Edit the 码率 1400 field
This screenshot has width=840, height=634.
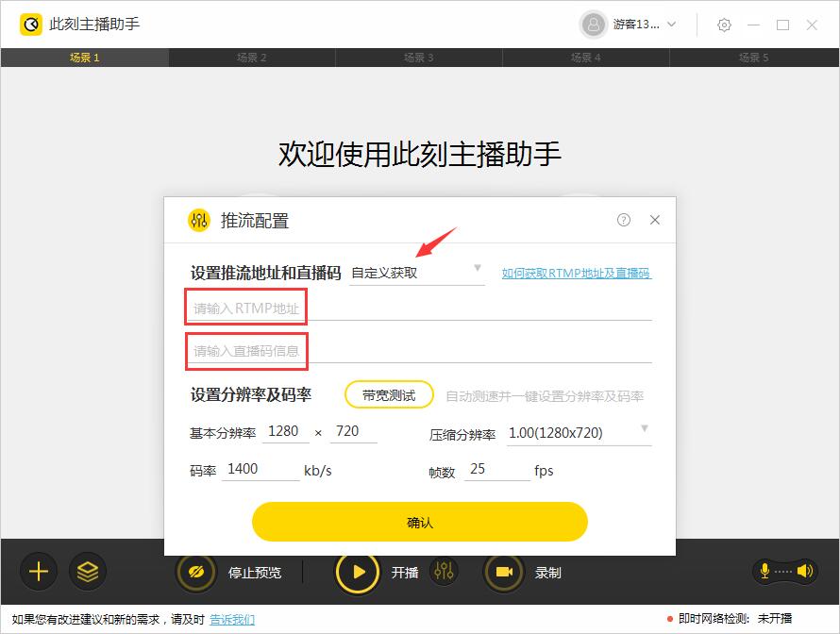pyautogui.click(x=260, y=470)
